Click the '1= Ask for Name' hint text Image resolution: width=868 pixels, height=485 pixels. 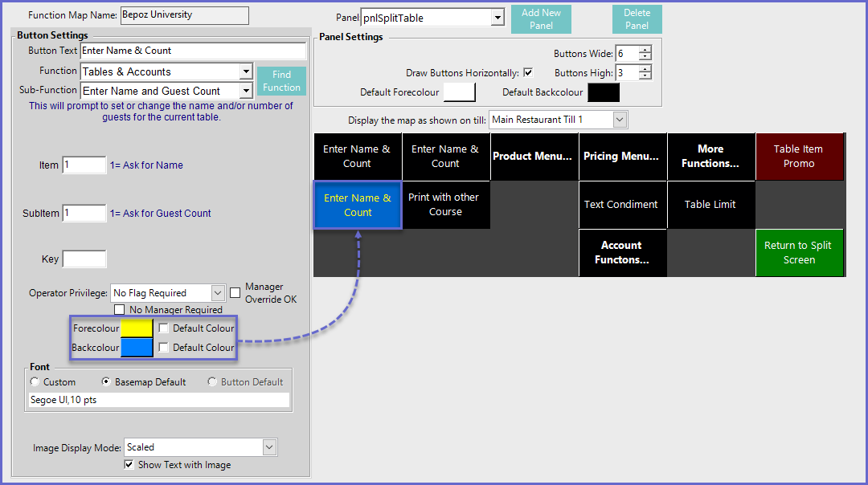pos(146,165)
